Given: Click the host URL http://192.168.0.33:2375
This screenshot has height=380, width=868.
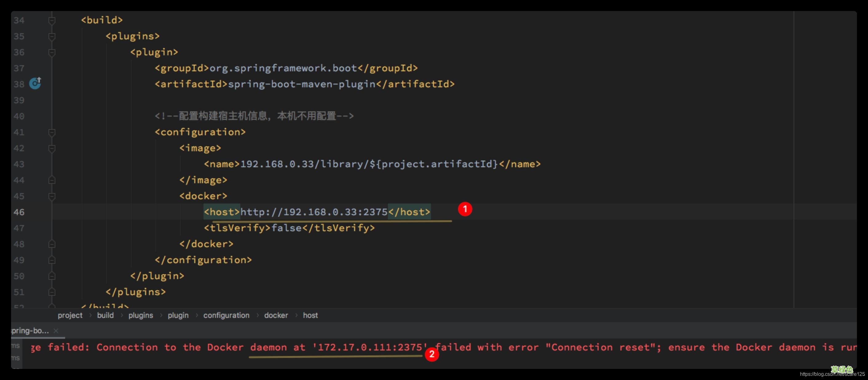Looking at the screenshot, I should pyautogui.click(x=314, y=212).
